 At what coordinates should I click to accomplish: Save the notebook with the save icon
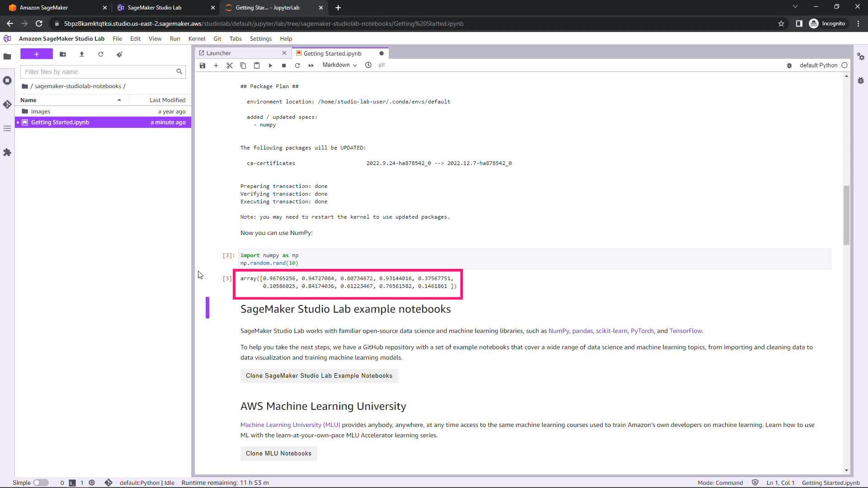203,66
